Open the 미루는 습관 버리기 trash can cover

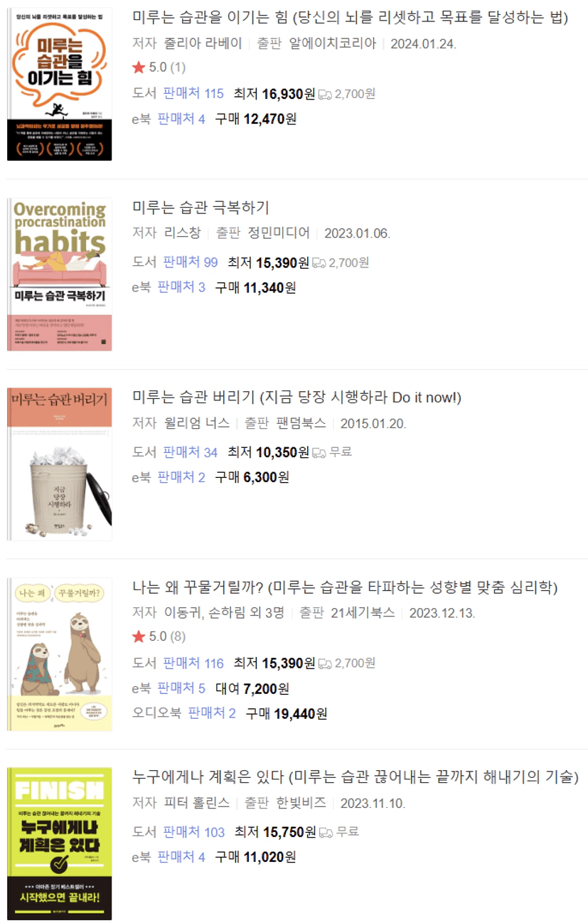tap(60, 464)
